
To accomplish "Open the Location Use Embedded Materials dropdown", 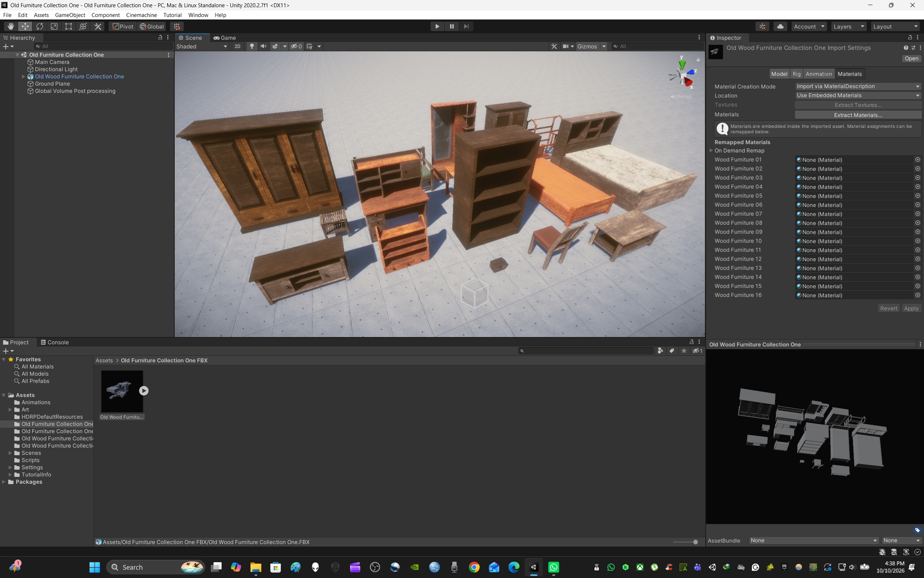I will [x=858, y=96].
